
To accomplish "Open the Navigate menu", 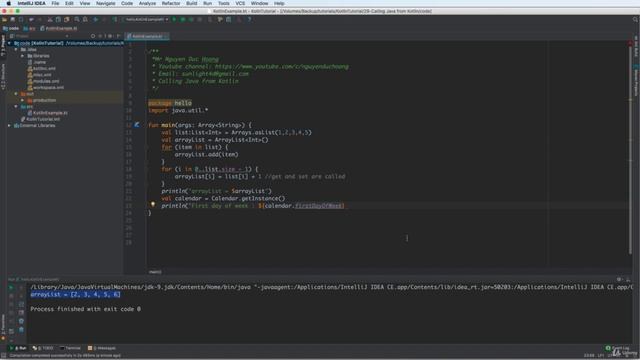I will click(x=105, y=3).
